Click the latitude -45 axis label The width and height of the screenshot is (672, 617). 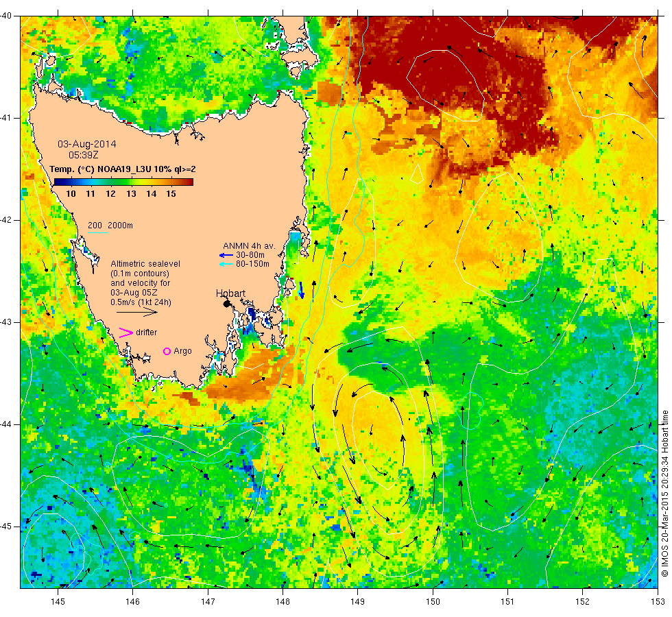tap(6, 527)
